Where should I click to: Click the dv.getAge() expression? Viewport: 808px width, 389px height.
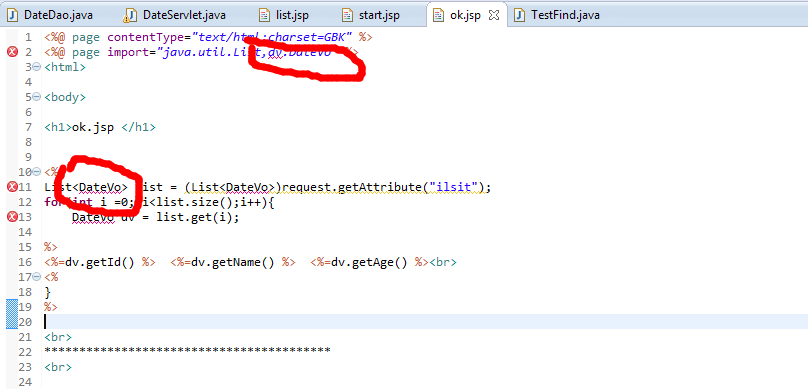(369, 262)
